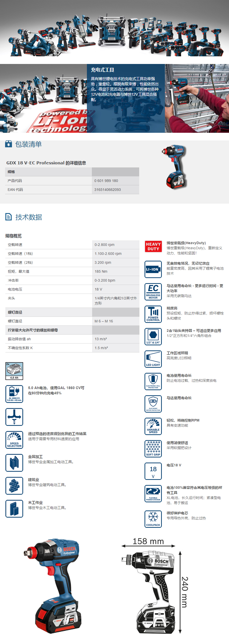229x644 pixels.
Task: Select EAN code 3165140662093
Action: coord(108,190)
